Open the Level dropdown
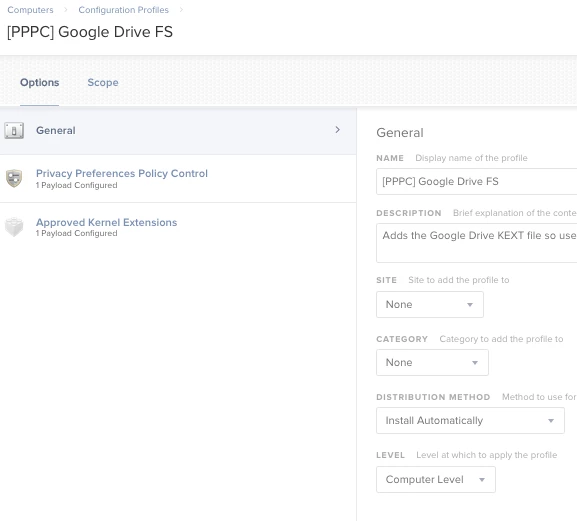 [436, 479]
